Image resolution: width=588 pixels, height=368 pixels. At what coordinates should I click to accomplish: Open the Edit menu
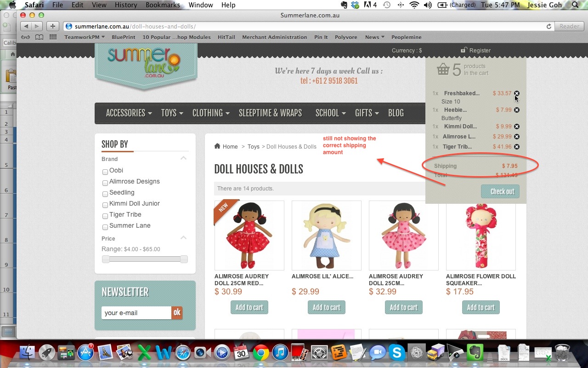point(78,5)
